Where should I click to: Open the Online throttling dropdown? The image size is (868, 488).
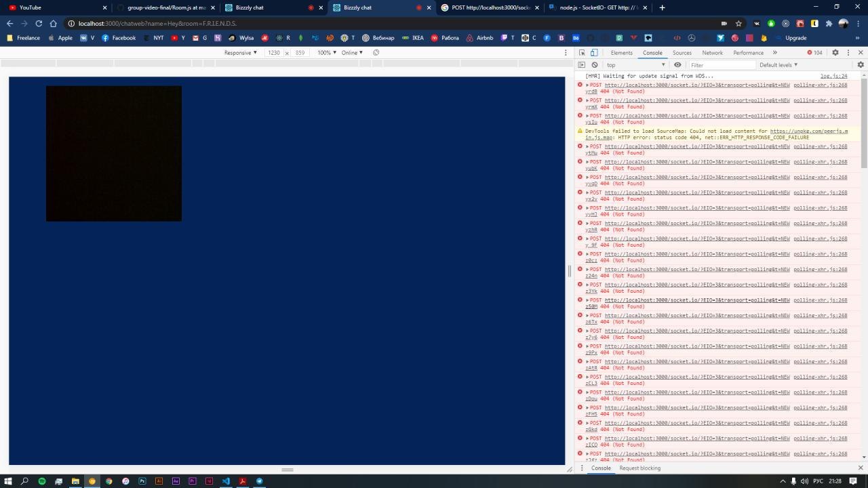click(x=352, y=52)
